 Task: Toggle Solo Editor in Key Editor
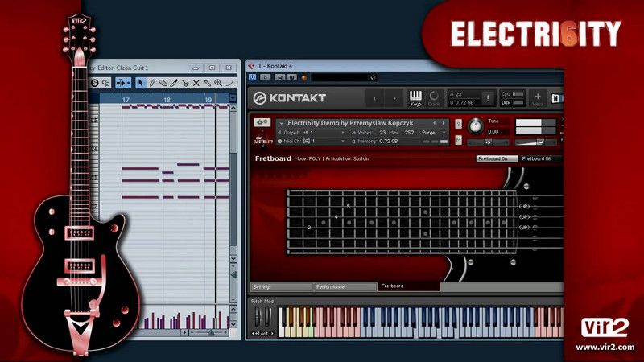tap(94, 84)
